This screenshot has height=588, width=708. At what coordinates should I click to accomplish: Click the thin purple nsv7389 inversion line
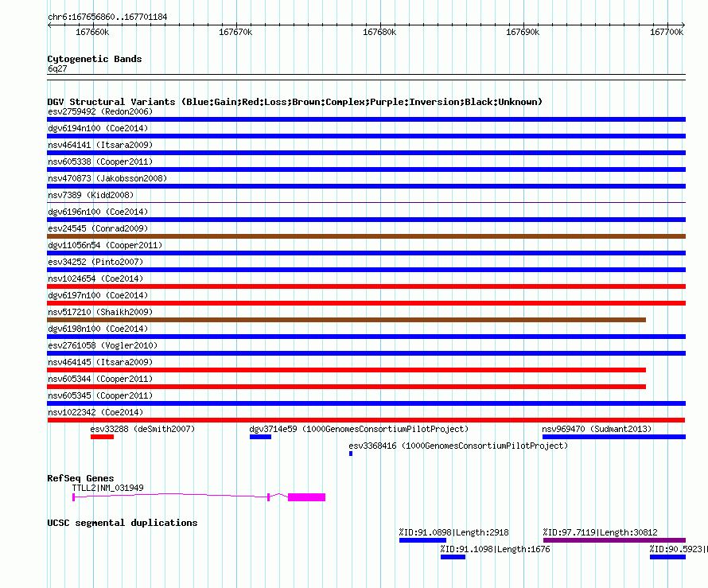(x=366, y=202)
